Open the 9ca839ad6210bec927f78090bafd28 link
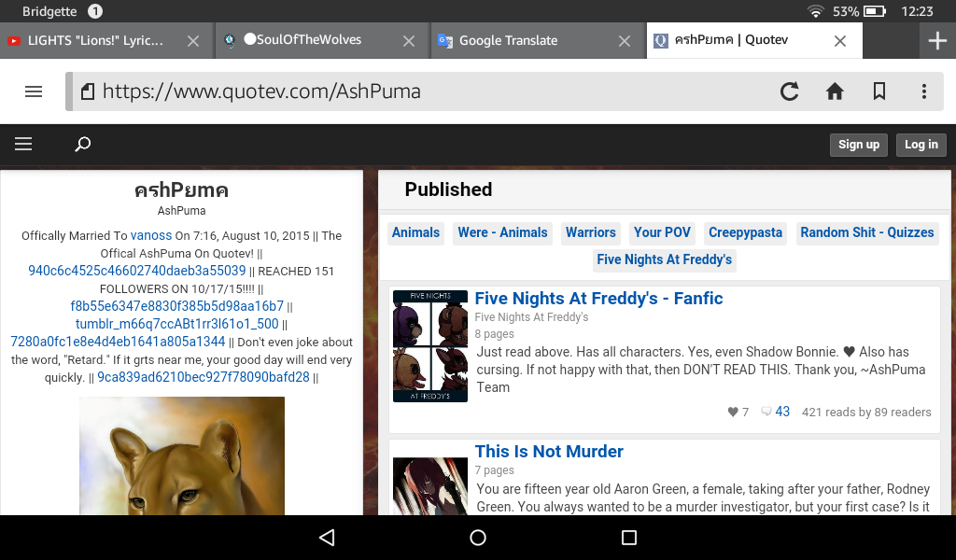 click(204, 377)
